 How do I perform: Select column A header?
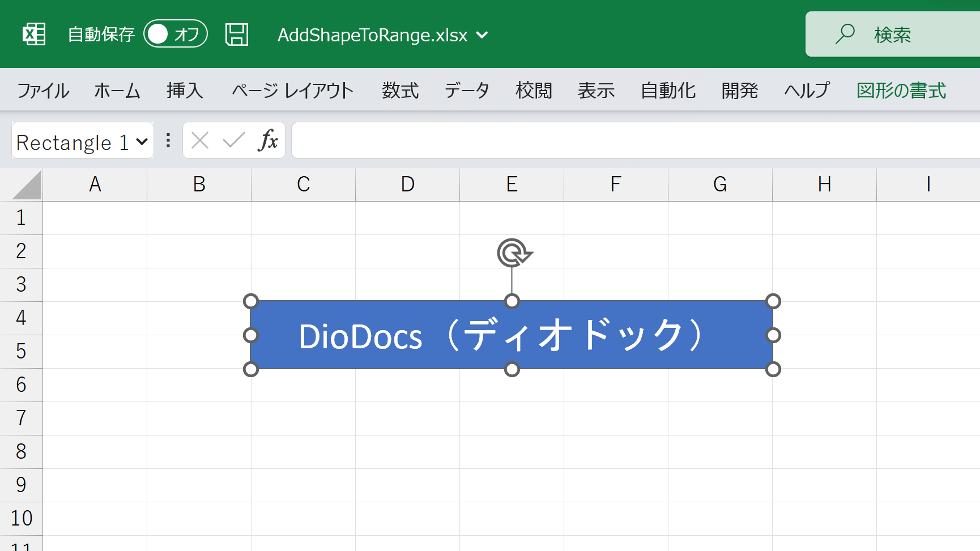(x=95, y=185)
